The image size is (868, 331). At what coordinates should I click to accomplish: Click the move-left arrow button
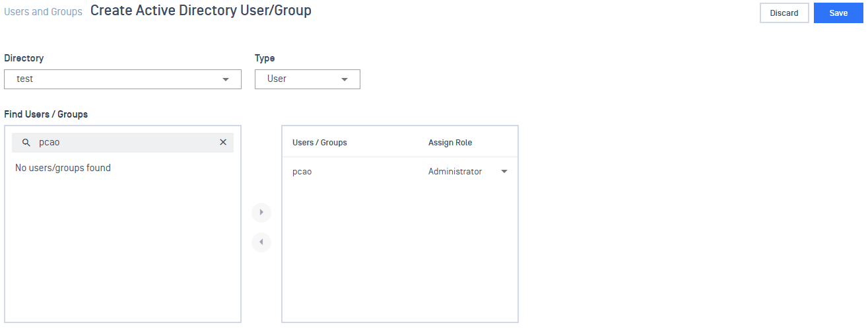[261, 242]
